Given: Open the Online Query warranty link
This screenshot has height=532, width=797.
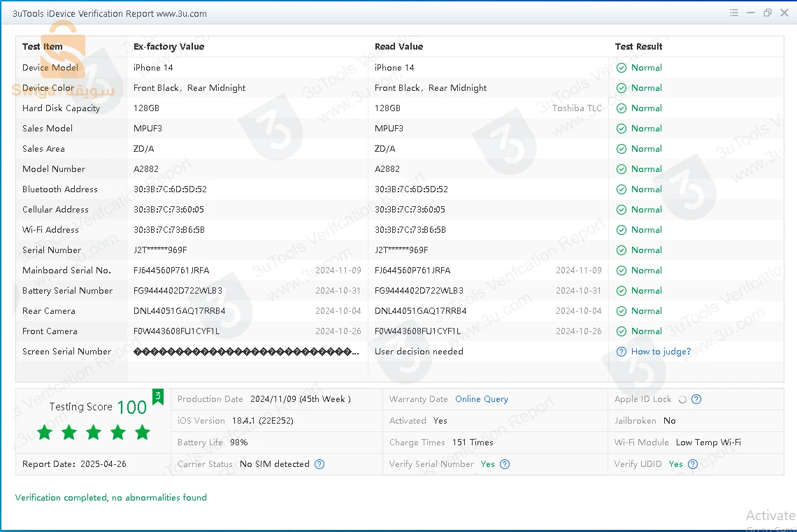Looking at the screenshot, I should click(x=482, y=399).
